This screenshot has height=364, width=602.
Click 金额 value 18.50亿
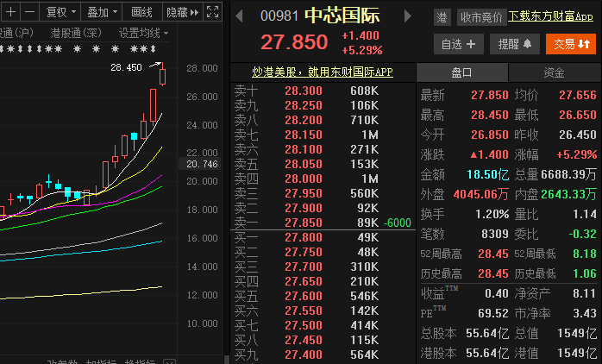coord(487,175)
